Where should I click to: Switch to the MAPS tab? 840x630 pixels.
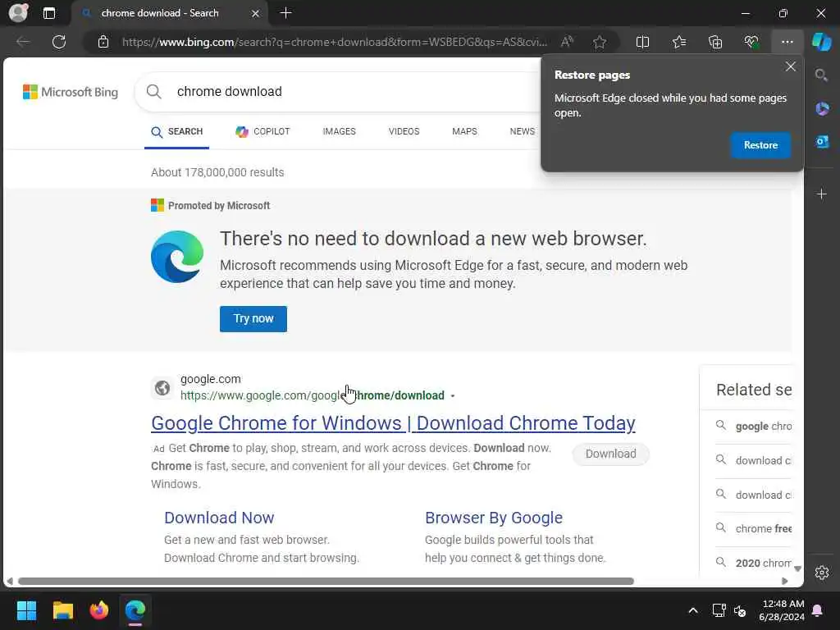[x=464, y=132]
